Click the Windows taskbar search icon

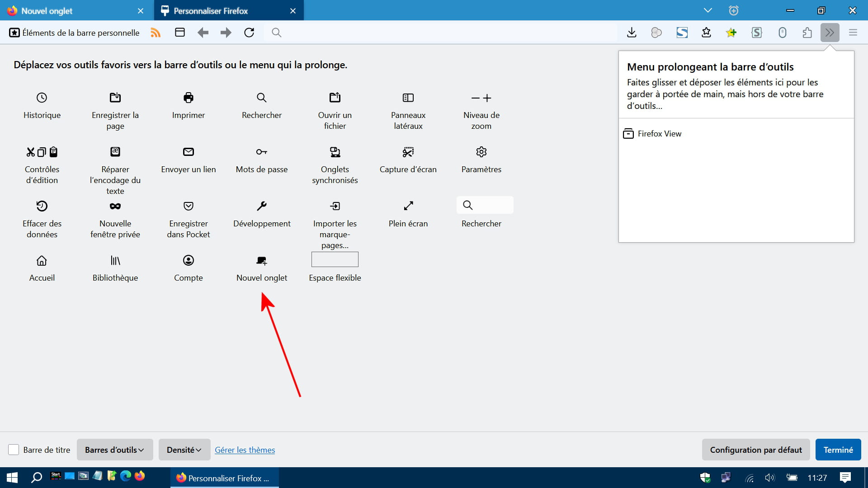(37, 478)
